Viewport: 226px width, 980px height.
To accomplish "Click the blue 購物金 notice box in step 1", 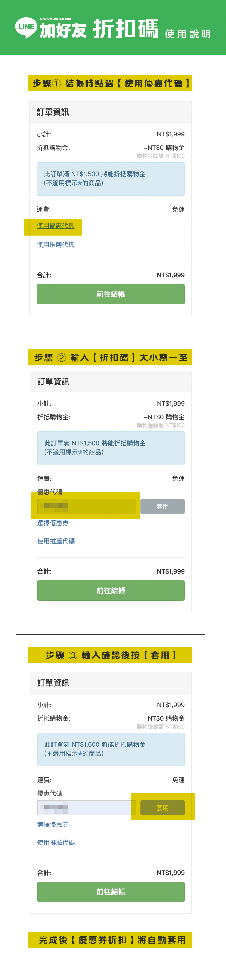I will coord(111,179).
